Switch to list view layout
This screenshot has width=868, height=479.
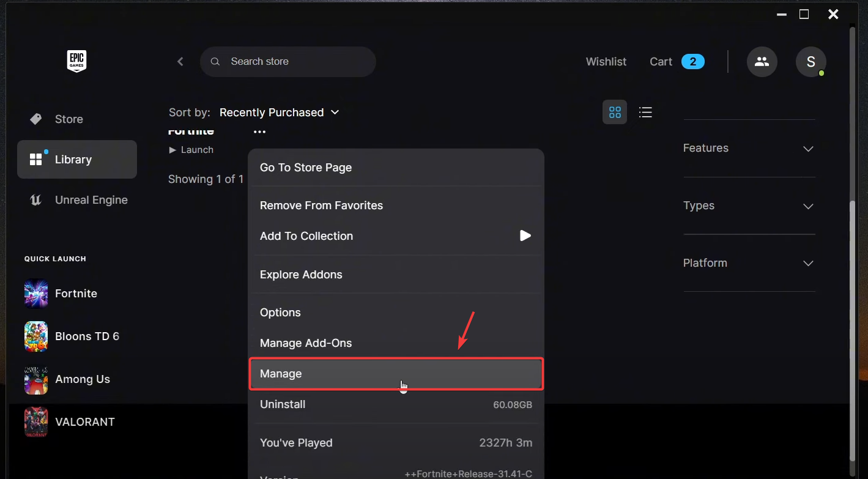coord(645,112)
